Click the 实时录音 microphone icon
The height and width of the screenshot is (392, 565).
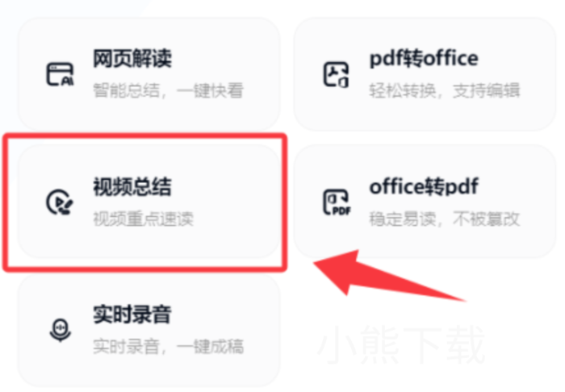(61, 330)
